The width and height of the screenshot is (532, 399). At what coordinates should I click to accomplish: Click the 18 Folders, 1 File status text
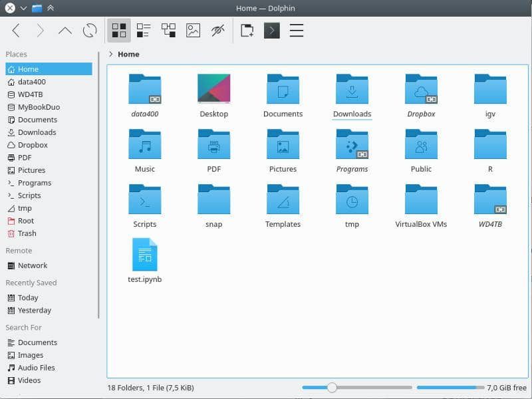click(151, 388)
